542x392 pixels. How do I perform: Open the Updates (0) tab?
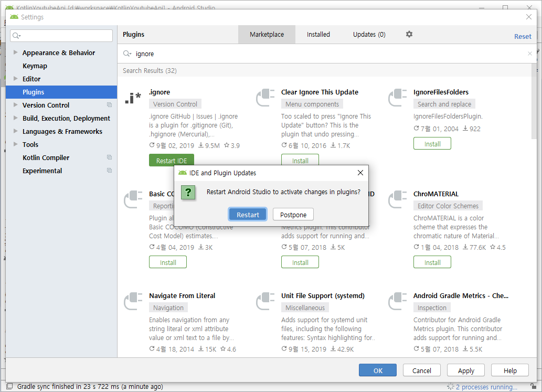click(369, 34)
